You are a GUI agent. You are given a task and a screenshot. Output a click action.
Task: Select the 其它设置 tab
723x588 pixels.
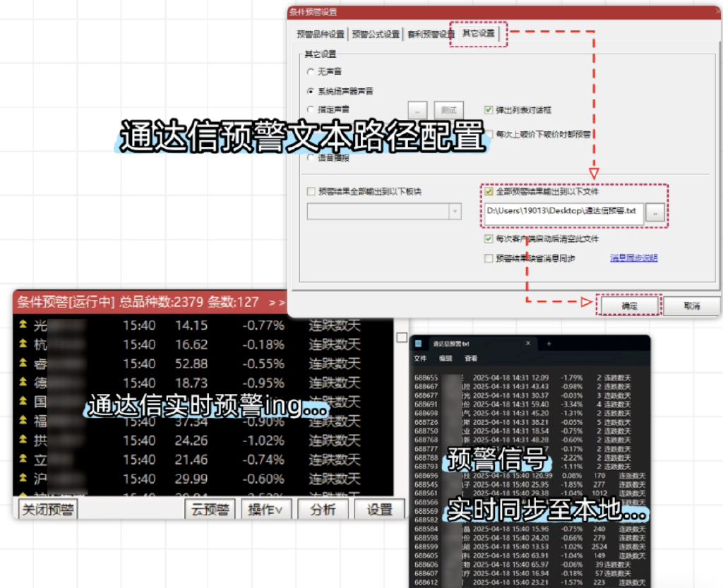pos(478,33)
